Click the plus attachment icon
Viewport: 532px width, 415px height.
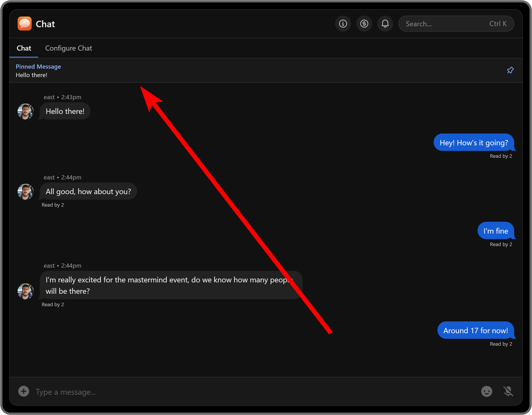[24, 391]
